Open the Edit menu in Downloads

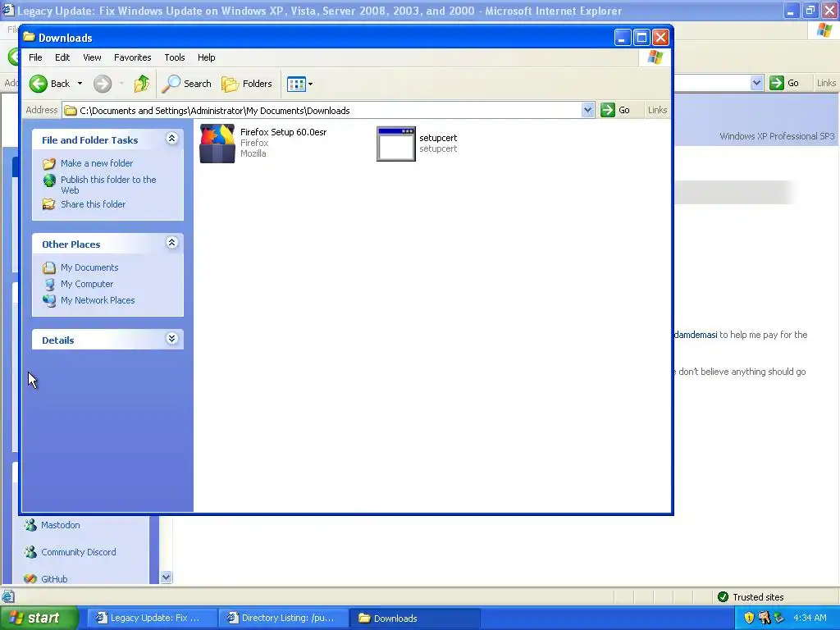(62, 57)
